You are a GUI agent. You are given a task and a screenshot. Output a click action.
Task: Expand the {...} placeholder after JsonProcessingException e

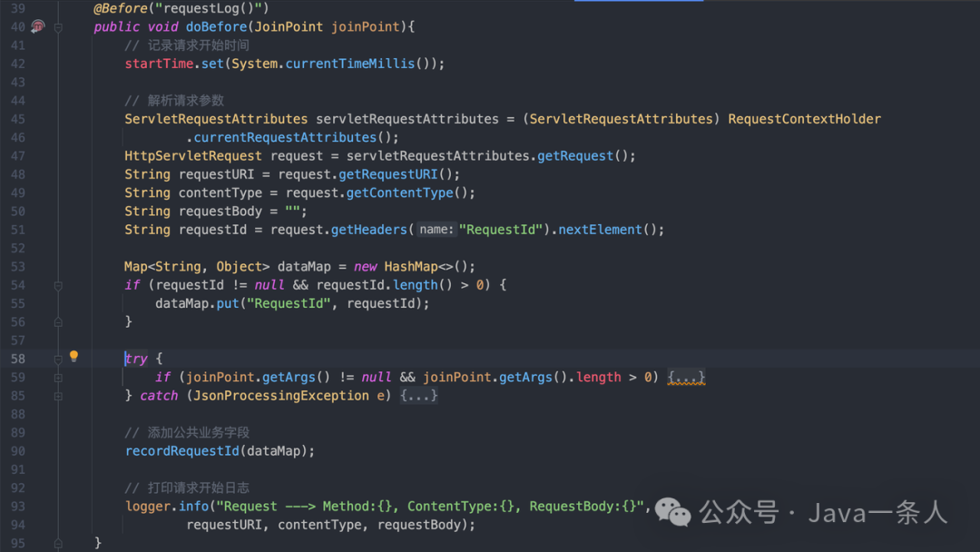[418, 396]
